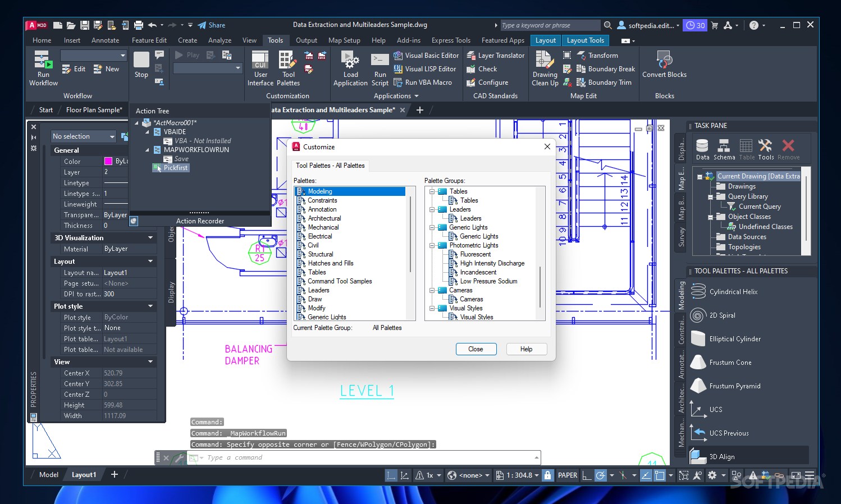Click the New workflow button

tap(106, 69)
